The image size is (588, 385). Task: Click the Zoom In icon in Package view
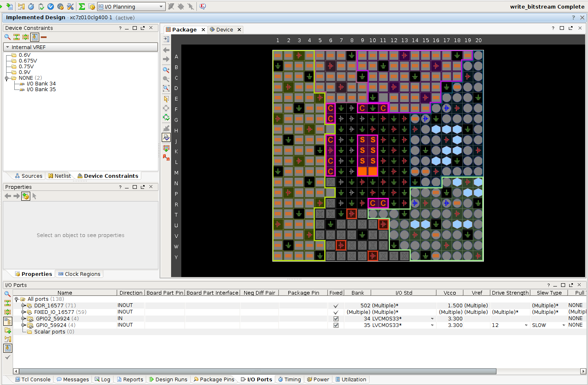point(166,70)
